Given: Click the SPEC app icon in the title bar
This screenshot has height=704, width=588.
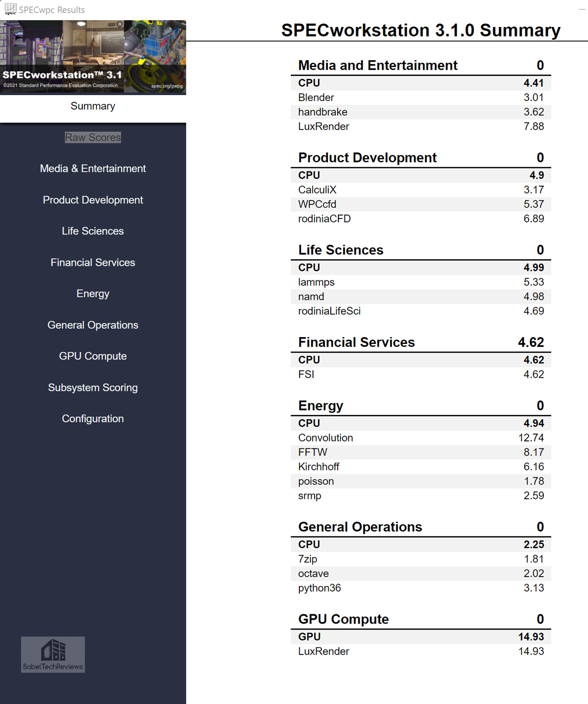Looking at the screenshot, I should (x=10, y=9).
